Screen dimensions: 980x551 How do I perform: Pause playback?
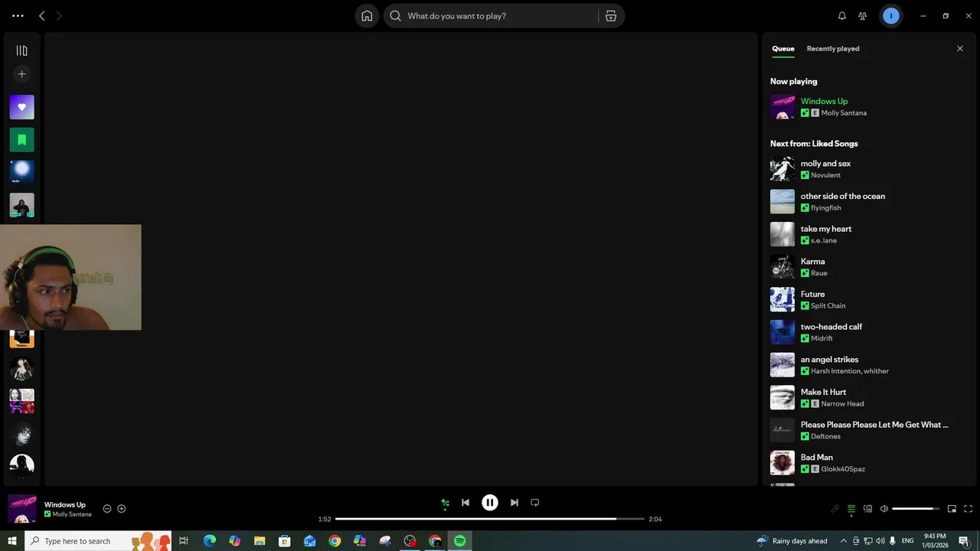(x=490, y=503)
